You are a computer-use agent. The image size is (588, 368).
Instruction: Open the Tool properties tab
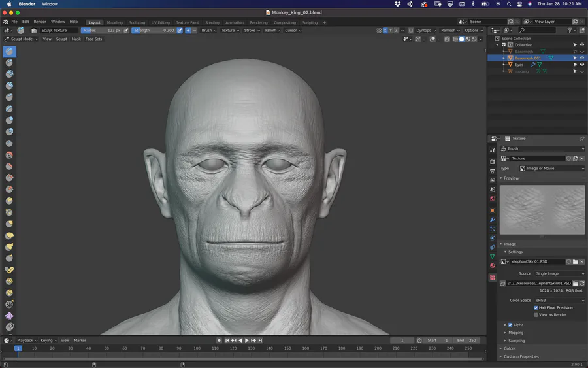point(493,150)
